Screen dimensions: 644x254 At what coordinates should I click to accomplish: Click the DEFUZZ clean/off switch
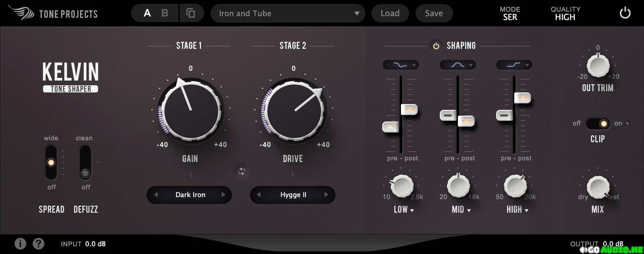(x=85, y=163)
